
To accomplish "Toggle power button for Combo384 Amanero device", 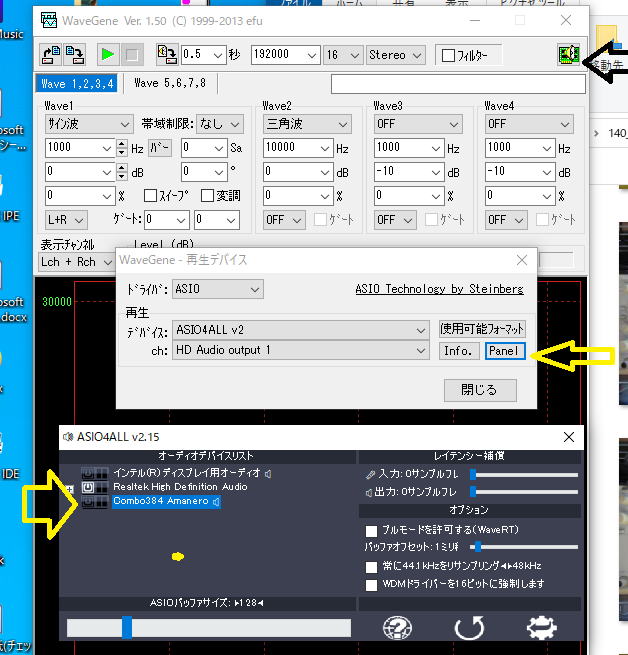I will tap(88, 501).
